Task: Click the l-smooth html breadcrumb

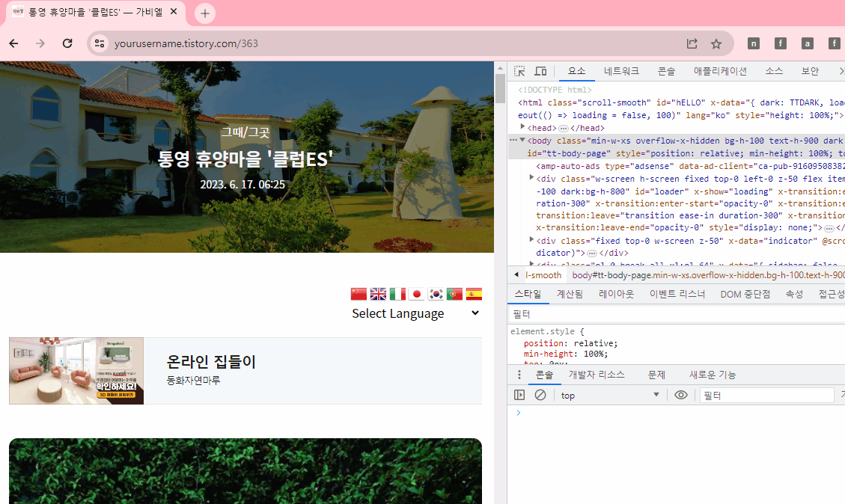Action: (543, 275)
